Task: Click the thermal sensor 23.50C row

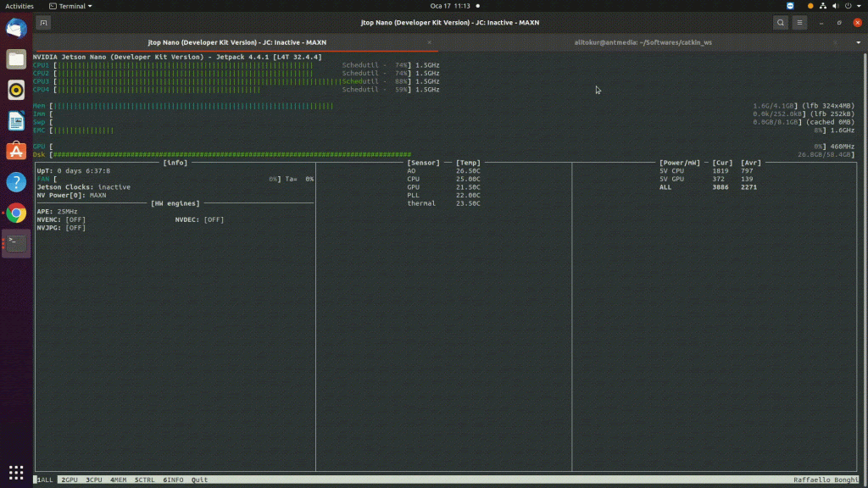Action: pos(443,203)
